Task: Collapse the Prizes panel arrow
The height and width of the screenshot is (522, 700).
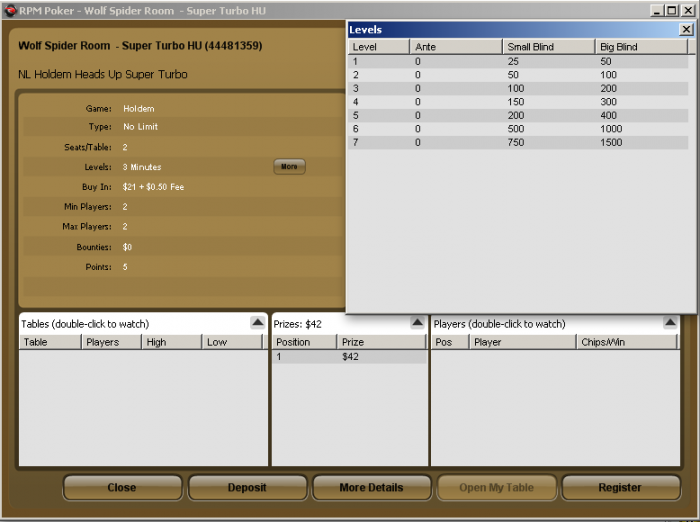Action: 417,322
